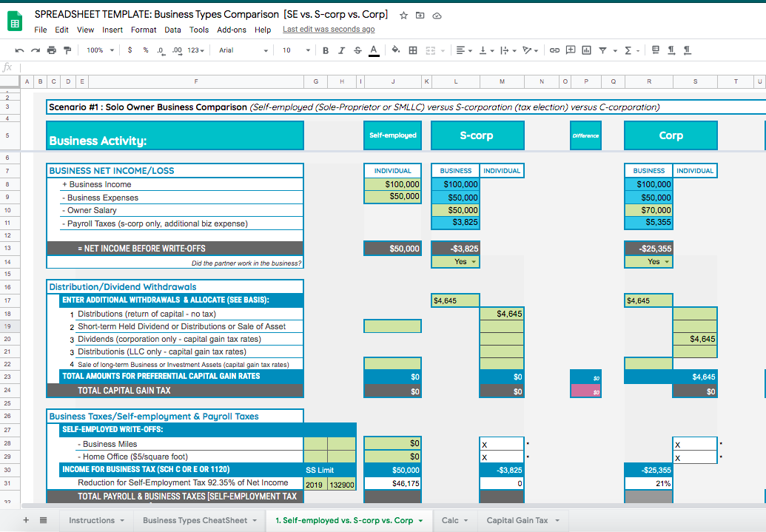Viewport: 766px width, 532px height.
Task: Select the Self-employed $100,000 Business Income cell
Action: tap(392, 184)
